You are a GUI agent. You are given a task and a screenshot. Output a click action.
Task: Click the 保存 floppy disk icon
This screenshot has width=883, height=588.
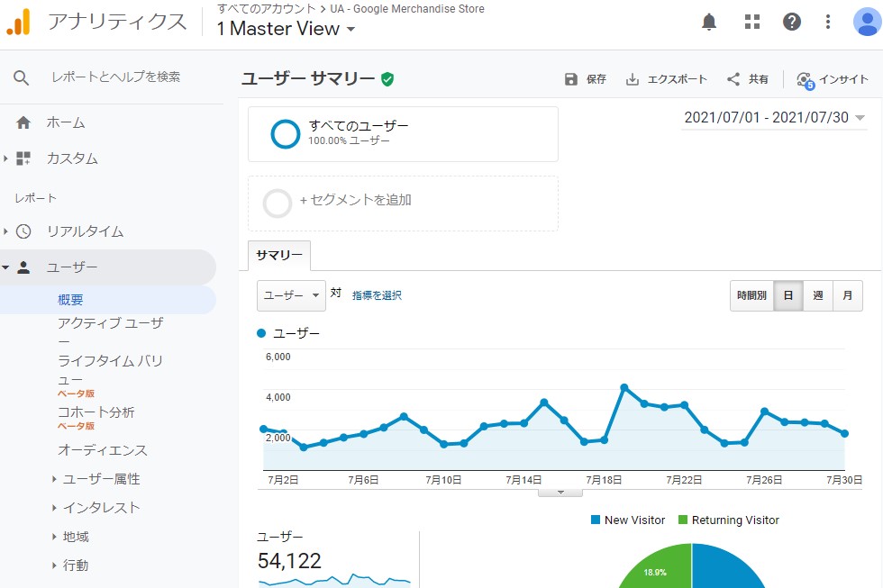(570, 79)
